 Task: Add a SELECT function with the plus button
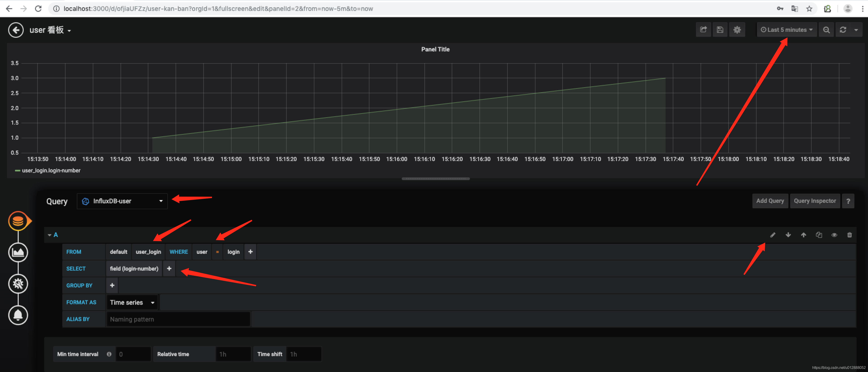point(169,269)
